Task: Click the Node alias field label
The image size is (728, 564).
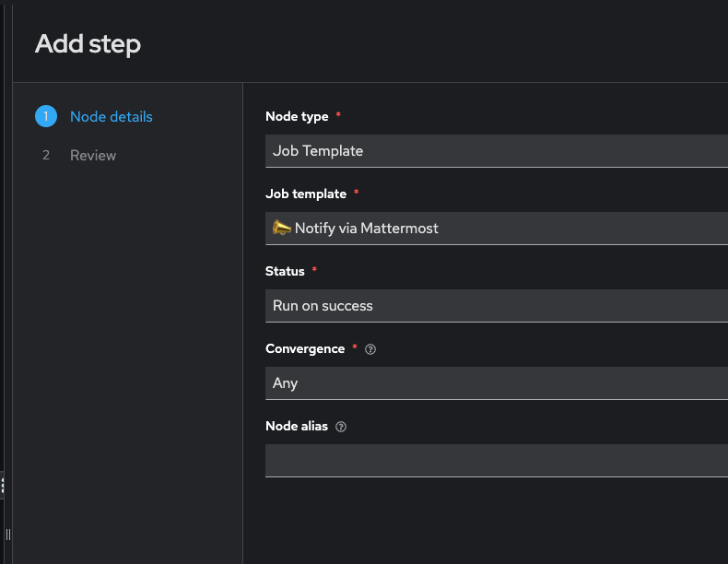Action: pos(297,426)
